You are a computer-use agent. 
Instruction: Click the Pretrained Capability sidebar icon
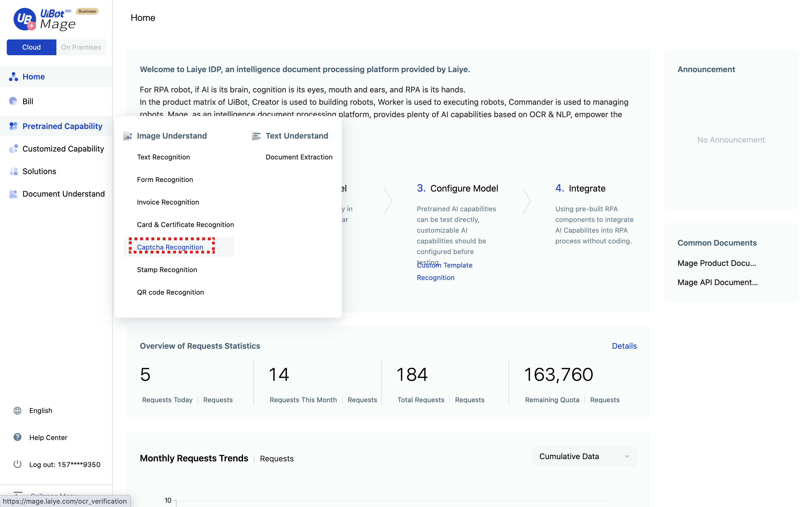[13, 126]
